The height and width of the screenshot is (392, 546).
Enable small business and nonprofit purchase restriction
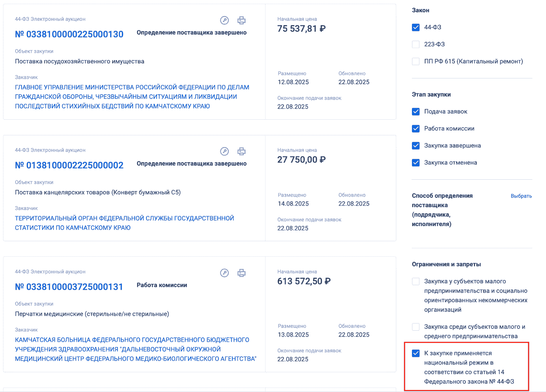pyautogui.click(x=416, y=282)
